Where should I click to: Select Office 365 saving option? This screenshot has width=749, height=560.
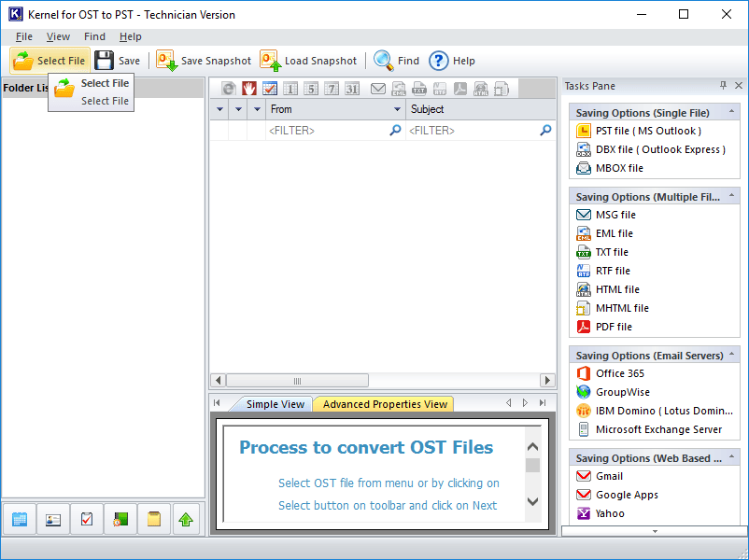(x=610, y=373)
